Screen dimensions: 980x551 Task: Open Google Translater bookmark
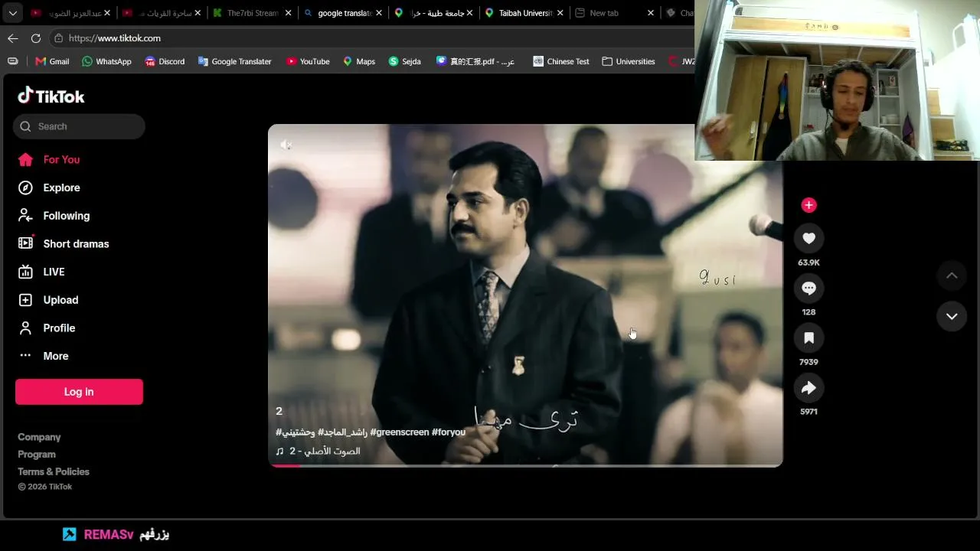click(234, 61)
